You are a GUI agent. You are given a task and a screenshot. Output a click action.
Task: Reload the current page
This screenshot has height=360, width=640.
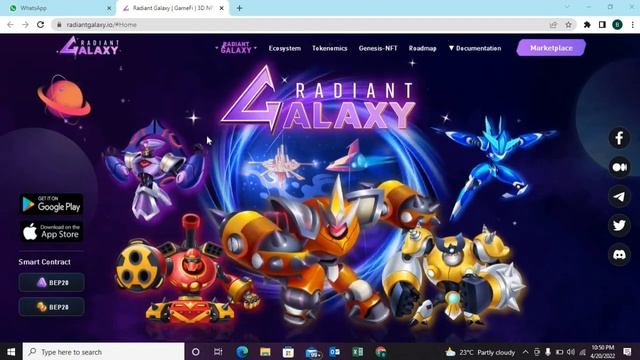click(40, 24)
